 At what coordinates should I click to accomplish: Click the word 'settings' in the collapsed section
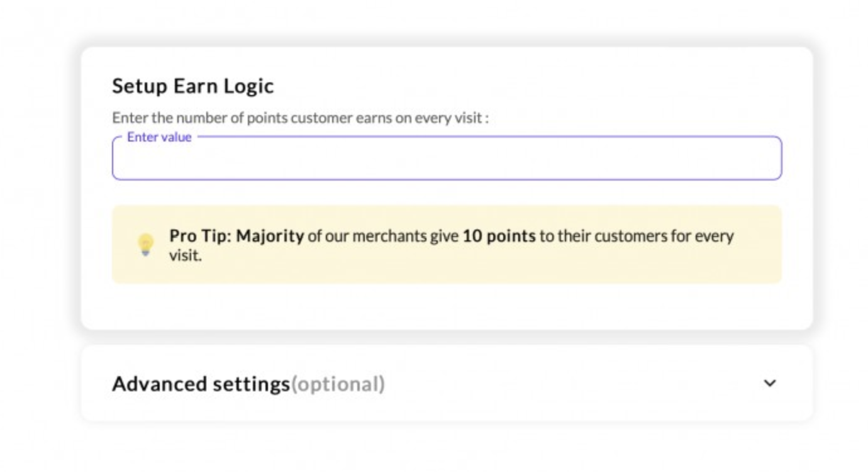click(251, 384)
